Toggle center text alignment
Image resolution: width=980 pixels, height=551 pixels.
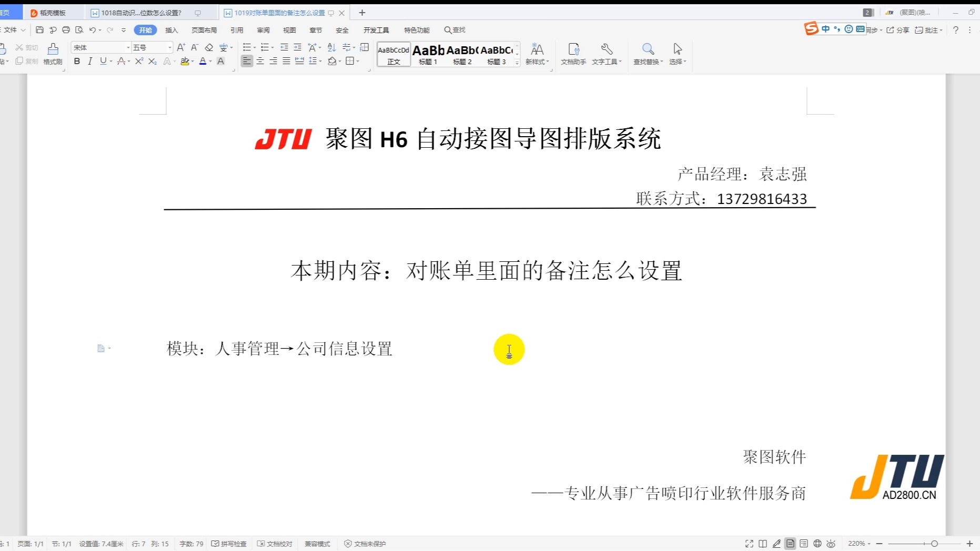[x=260, y=61]
